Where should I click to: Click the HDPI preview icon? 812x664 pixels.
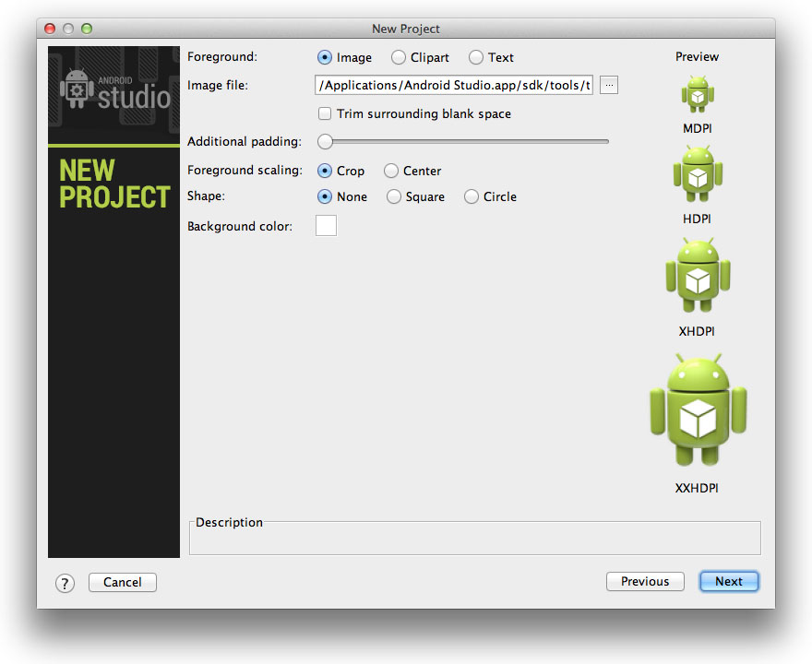(x=698, y=174)
